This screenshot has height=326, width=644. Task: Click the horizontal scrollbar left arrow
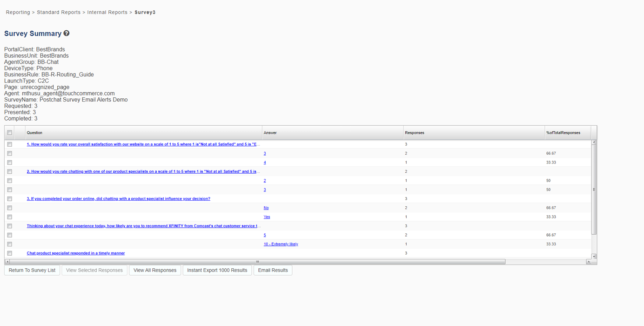click(x=7, y=262)
